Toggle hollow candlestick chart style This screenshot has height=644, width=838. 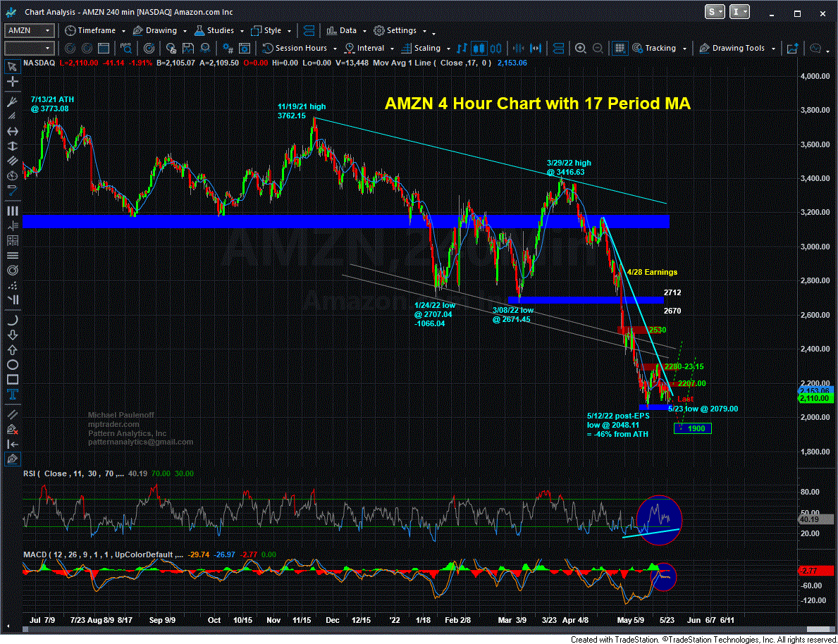[x=496, y=48]
